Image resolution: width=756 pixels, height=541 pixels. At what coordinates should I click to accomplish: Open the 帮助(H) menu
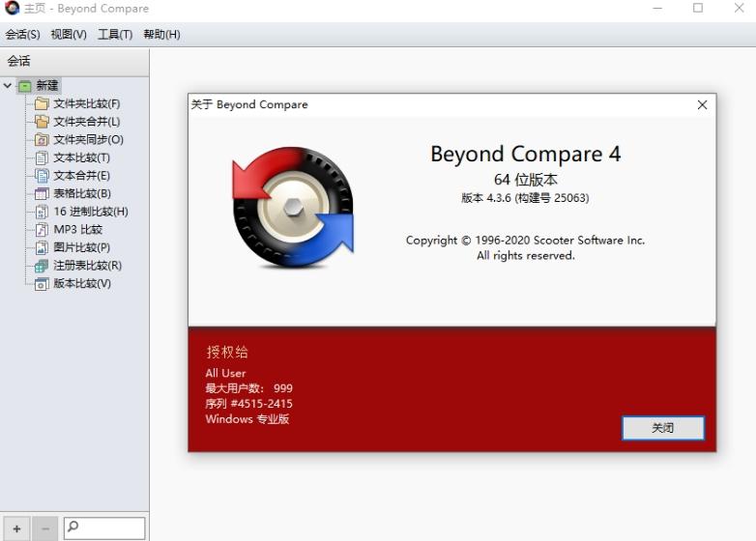(x=162, y=34)
